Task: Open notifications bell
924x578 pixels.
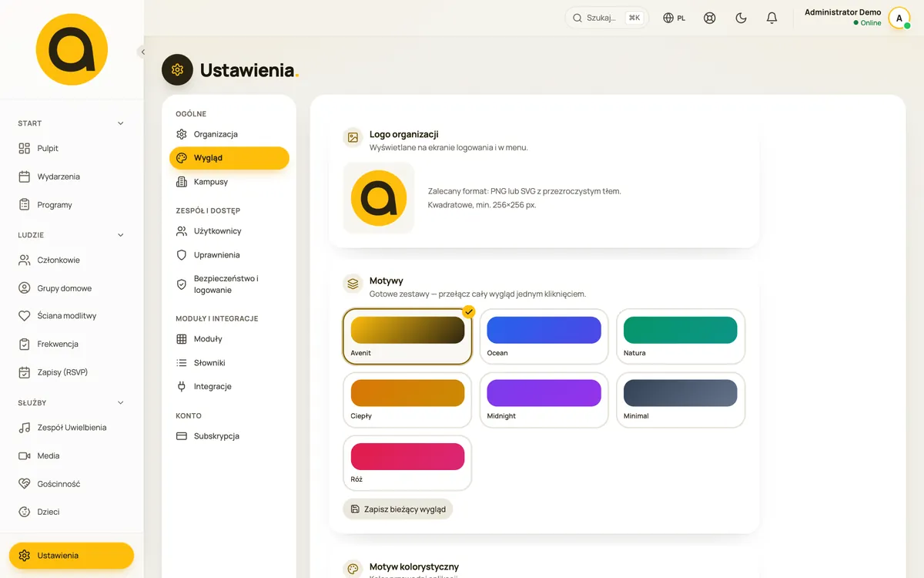Action: (x=772, y=18)
